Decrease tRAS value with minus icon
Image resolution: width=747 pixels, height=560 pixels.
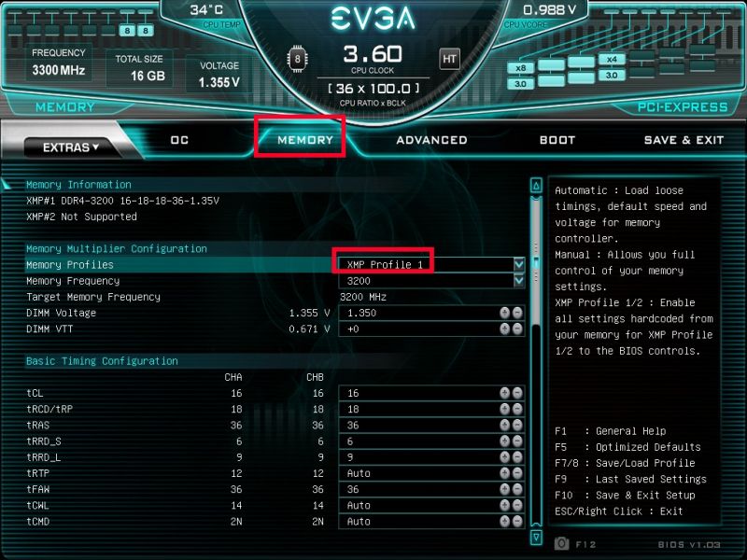[x=517, y=425]
